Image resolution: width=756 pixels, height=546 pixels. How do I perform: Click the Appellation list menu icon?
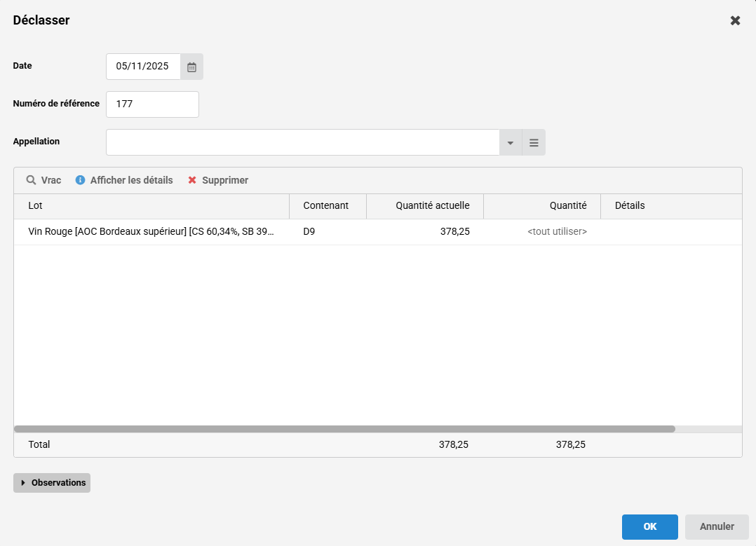pos(534,142)
